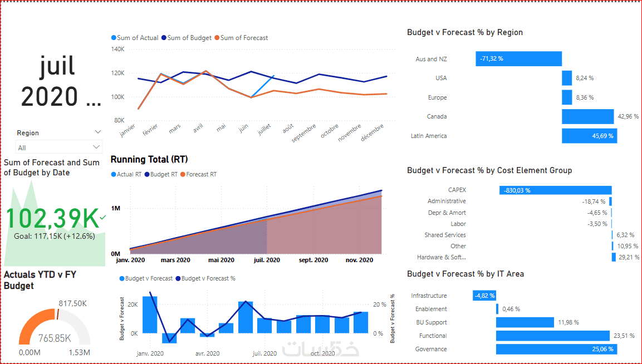Click the Sum of Budget legend dot
The image size is (642, 364).
point(164,38)
